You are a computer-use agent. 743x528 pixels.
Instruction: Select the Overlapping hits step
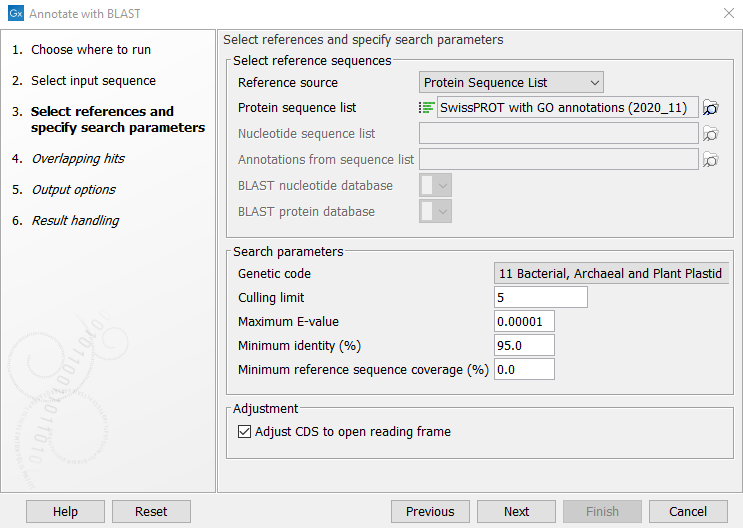(x=78, y=158)
